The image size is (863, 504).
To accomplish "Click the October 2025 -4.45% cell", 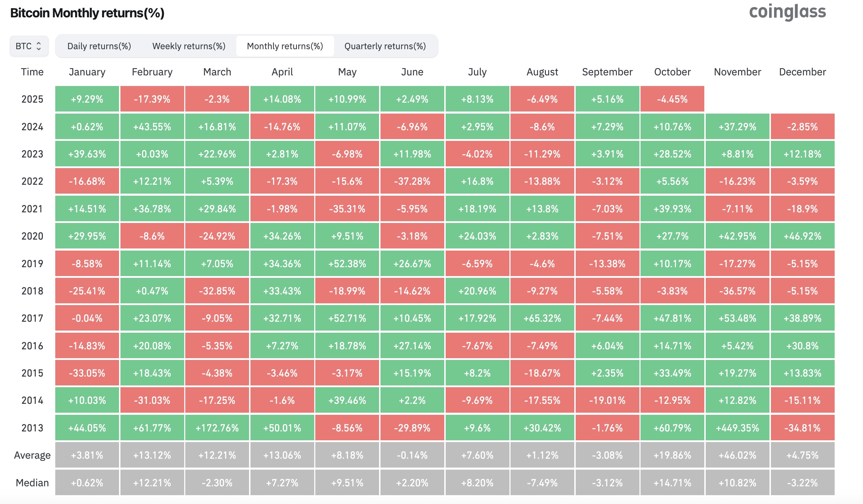I will 672,99.
